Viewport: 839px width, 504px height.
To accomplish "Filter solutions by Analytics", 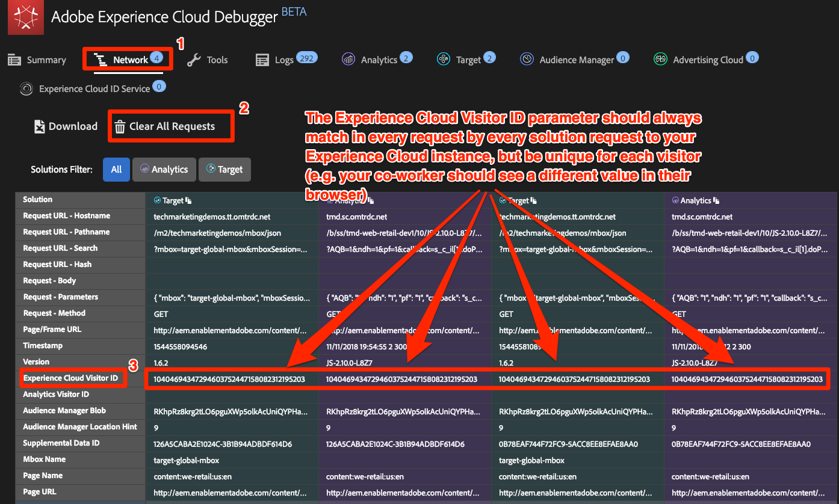I will [164, 170].
